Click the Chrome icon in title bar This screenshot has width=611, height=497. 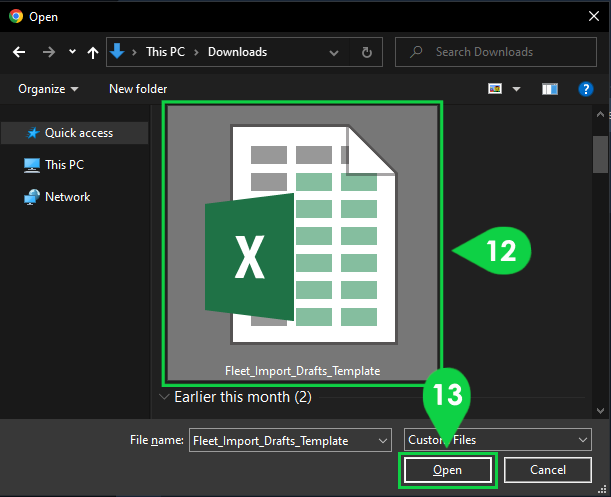pyautogui.click(x=16, y=16)
